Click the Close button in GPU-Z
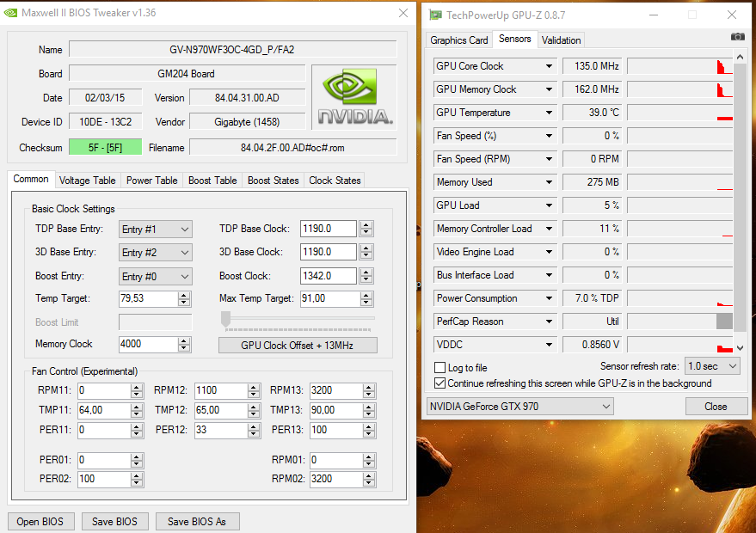The height and width of the screenshot is (533, 756). pyautogui.click(x=716, y=407)
